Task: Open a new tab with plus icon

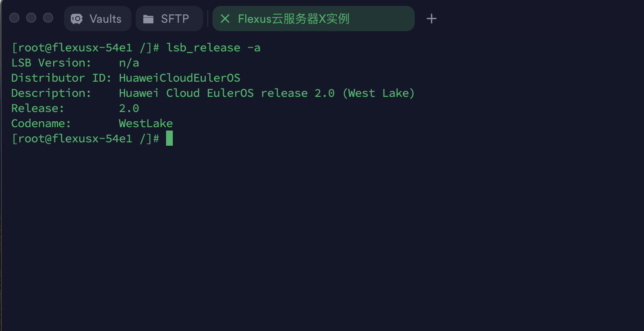Action: [431, 19]
